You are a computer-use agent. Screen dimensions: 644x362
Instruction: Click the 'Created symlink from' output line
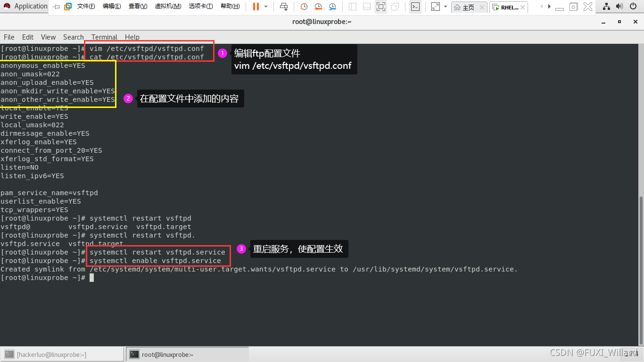pyautogui.click(x=259, y=269)
